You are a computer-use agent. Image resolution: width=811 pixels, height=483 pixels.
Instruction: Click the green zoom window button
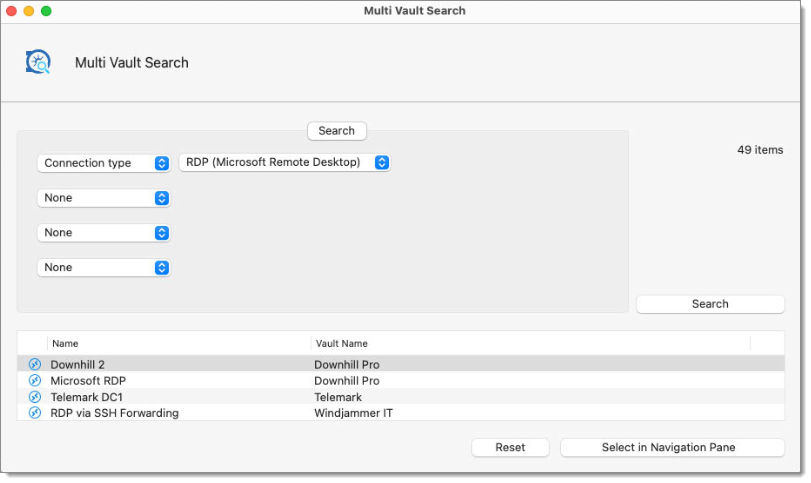click(46, 11)
